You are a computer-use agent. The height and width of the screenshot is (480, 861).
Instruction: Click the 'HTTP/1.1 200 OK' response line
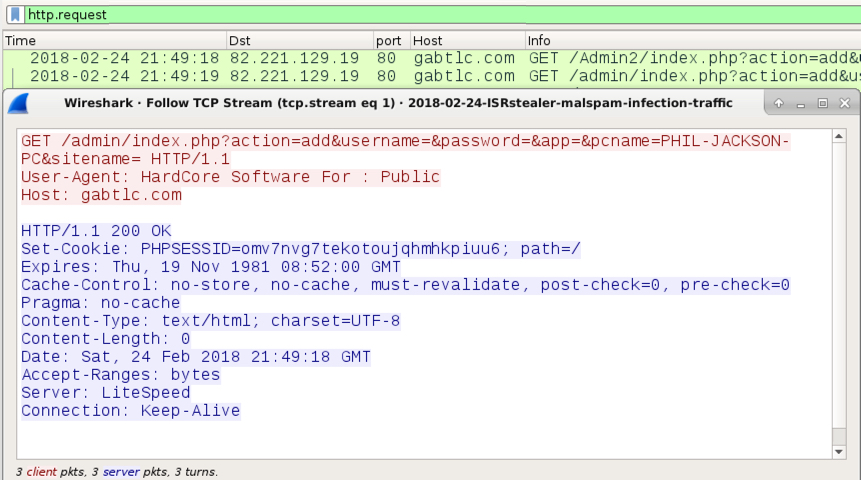pyautogui.click(x=97, y=231)
